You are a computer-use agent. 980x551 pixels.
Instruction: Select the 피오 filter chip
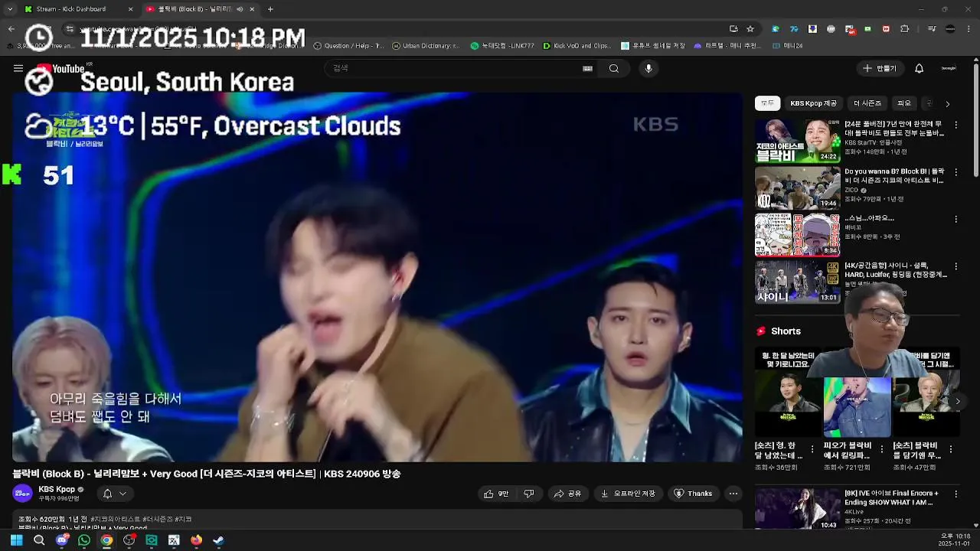tap(904, 103)
